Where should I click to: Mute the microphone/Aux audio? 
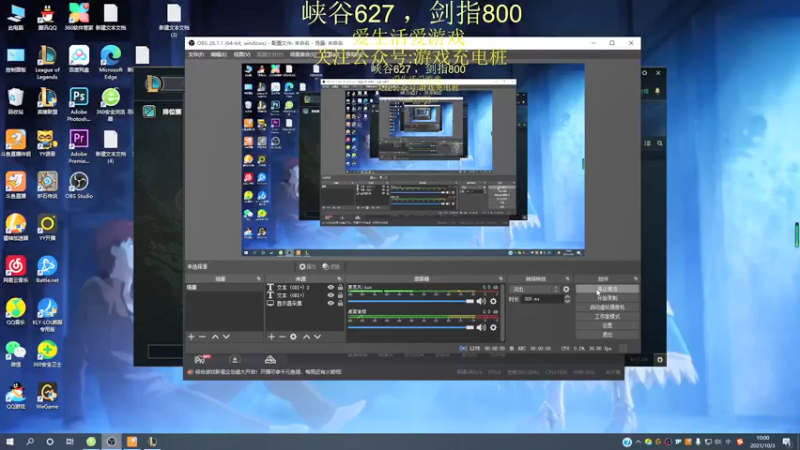click(x=481, y=301)
